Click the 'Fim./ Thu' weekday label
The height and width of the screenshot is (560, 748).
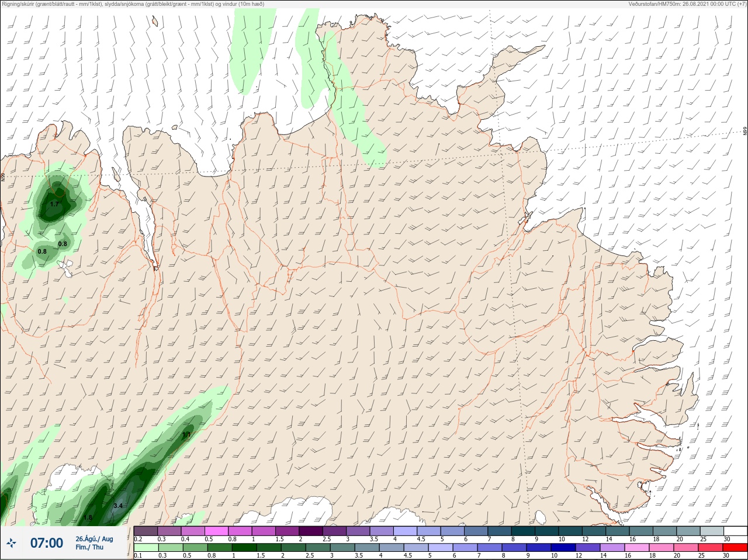pos(89,547)
